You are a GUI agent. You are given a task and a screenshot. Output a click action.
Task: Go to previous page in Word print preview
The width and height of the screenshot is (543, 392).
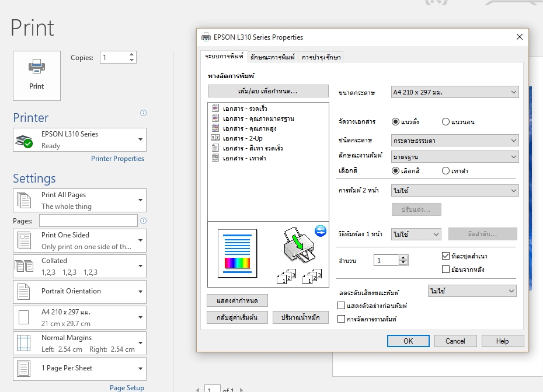click(197, 390)
